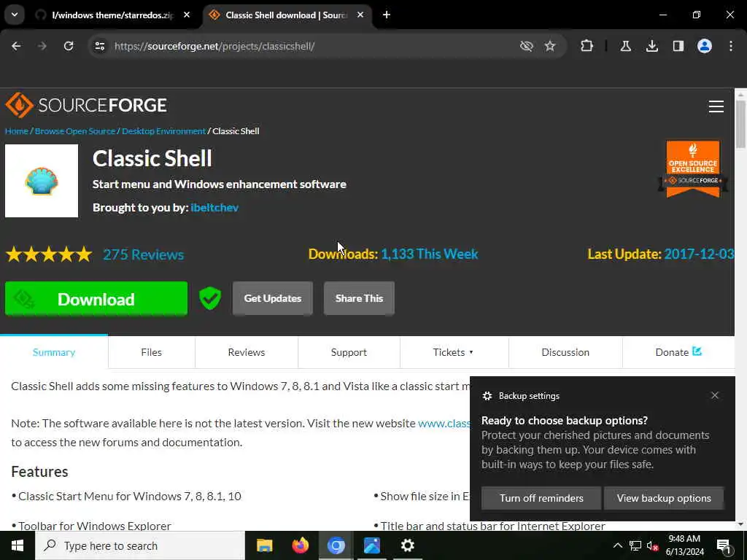Open the Donate external link tab
This screenshot has height=560, width=747.
click(x=678, y=352)
